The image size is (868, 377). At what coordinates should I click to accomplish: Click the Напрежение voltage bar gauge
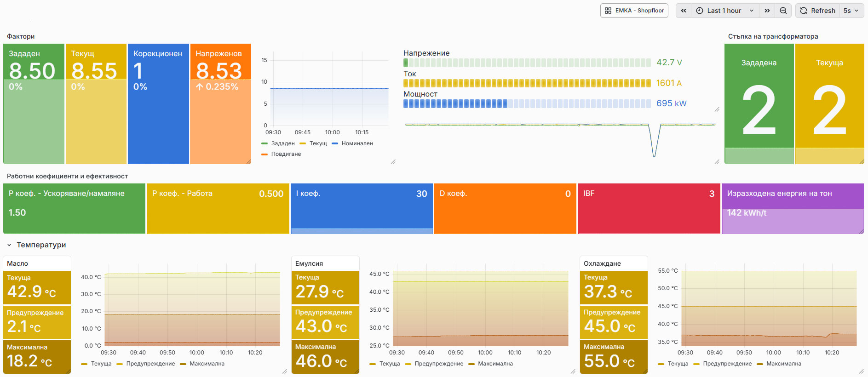(527, 63)
